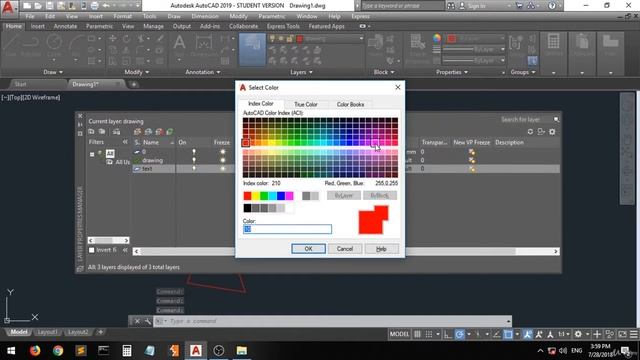Expand the Layers panel dropdown
The height and width of the screenshot is (360, 640).
[302, 72]
